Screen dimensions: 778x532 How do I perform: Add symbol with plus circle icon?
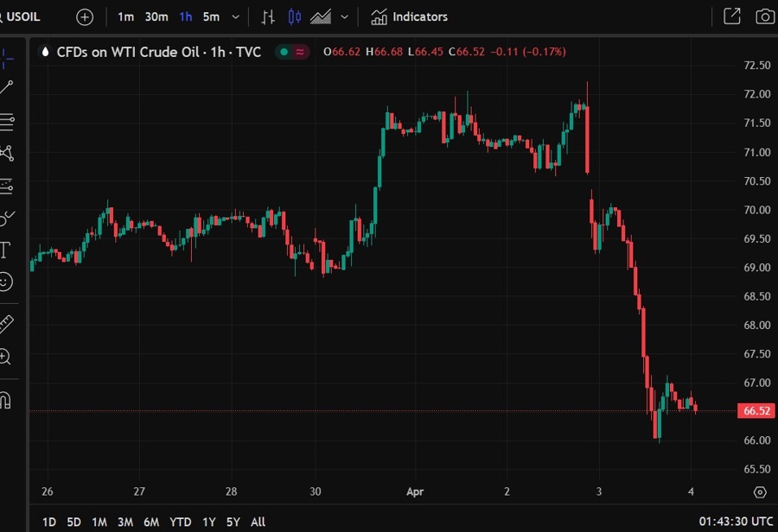click(85, 16)
